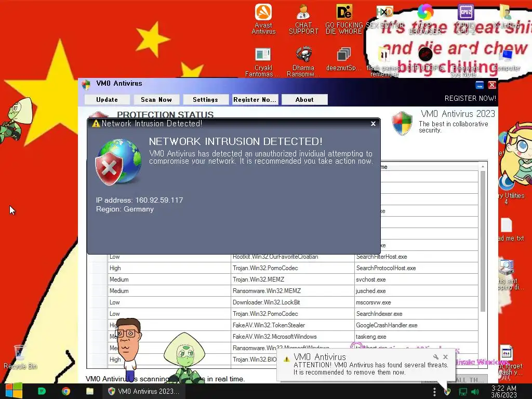Open the Register Now tab
Viewport: 532px width, 399px height.
pyautogui.click(x=255, y=99)
